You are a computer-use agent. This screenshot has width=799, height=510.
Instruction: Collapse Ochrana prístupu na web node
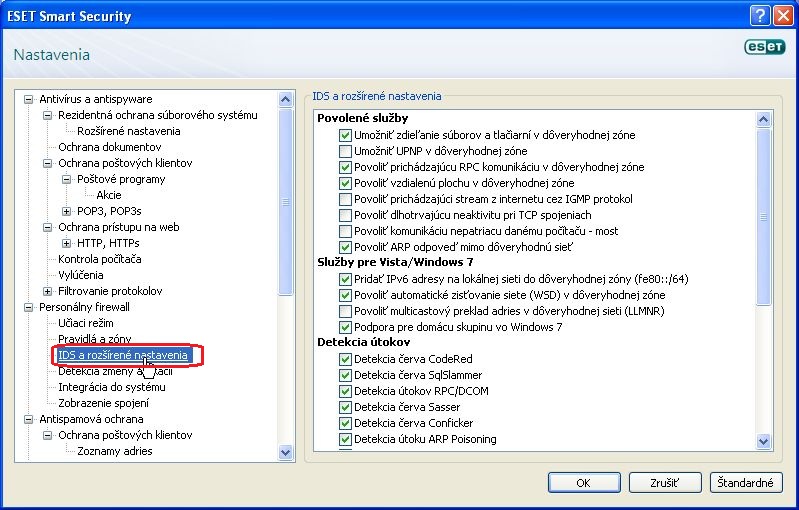(x=47, y=227)
